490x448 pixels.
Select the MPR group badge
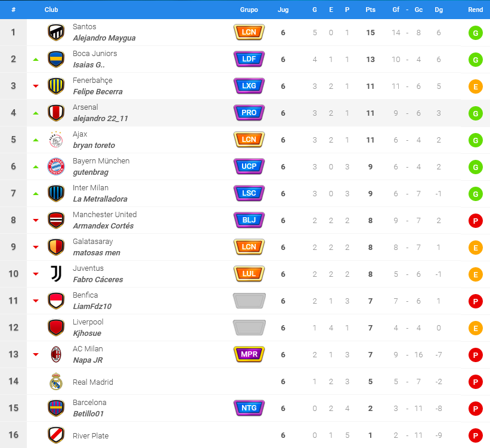(x=249, y=354)
